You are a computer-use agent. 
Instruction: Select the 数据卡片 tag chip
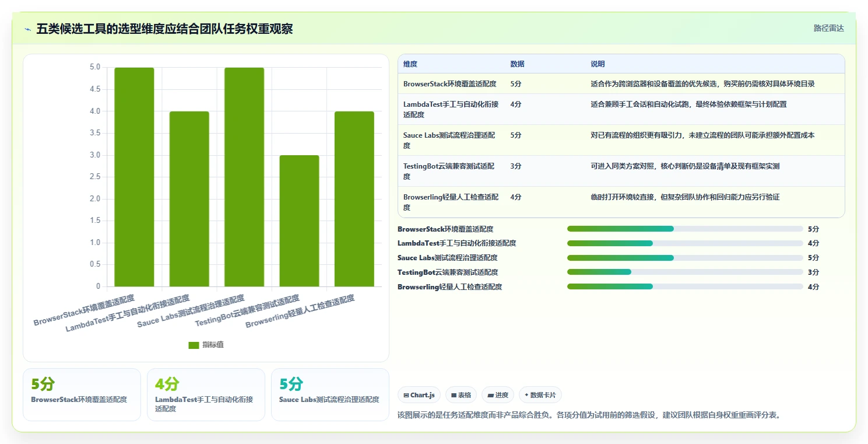pyautogui.click(x=540, y=395)
